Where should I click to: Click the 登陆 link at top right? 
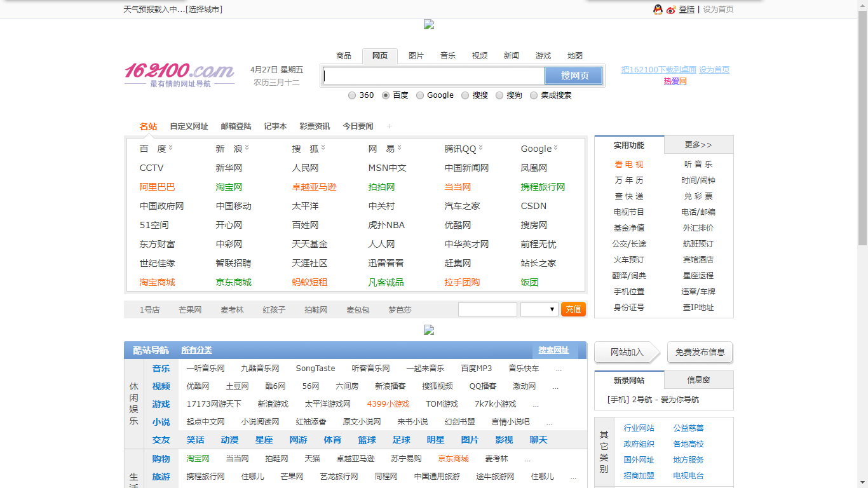687,10
